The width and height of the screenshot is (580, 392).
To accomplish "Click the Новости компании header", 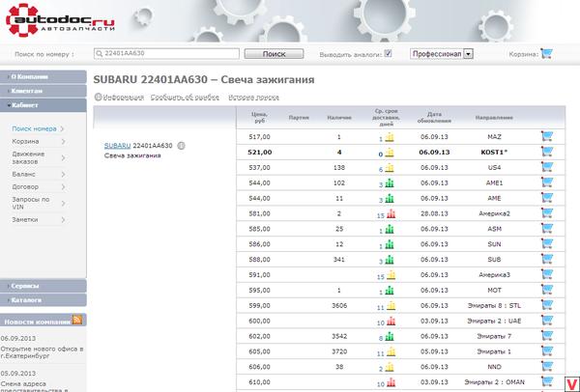I will (x=37, y=322).
